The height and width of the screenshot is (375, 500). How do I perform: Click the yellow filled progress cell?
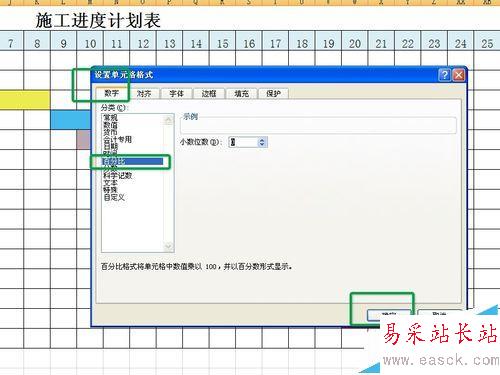tap(25, 100)
